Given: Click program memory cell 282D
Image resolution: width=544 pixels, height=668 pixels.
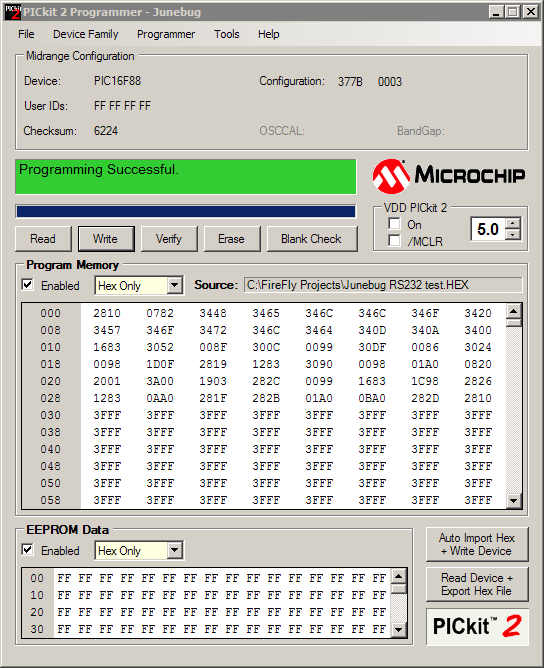Looking at the screenshot, I should (x=425, y=398).
